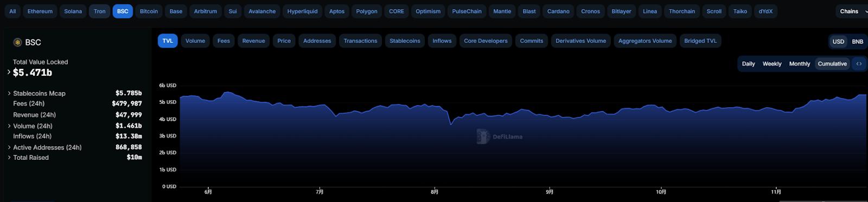Switch chart interval to Weekly
This screenshot has width=868, height=202.
pos(772,64)
